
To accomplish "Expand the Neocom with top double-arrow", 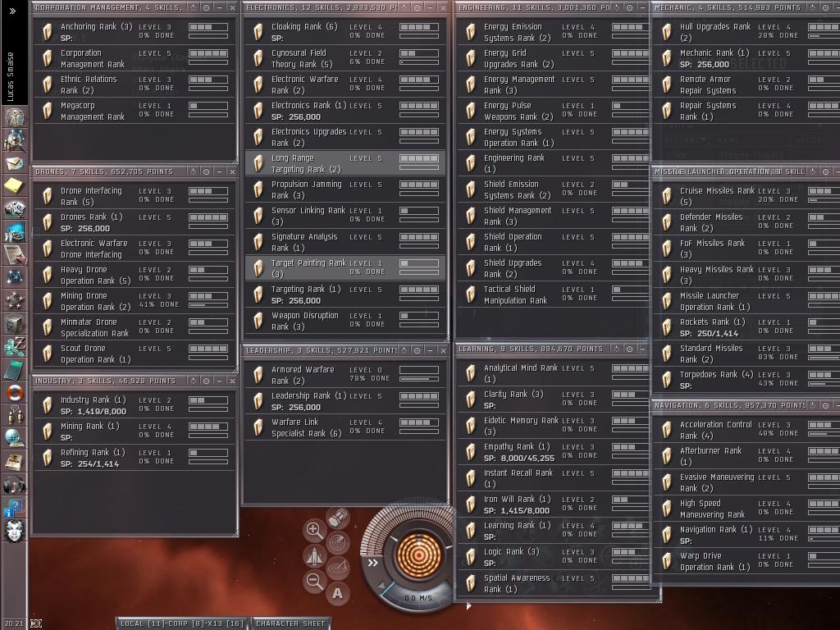I will [x=12, y=11].
